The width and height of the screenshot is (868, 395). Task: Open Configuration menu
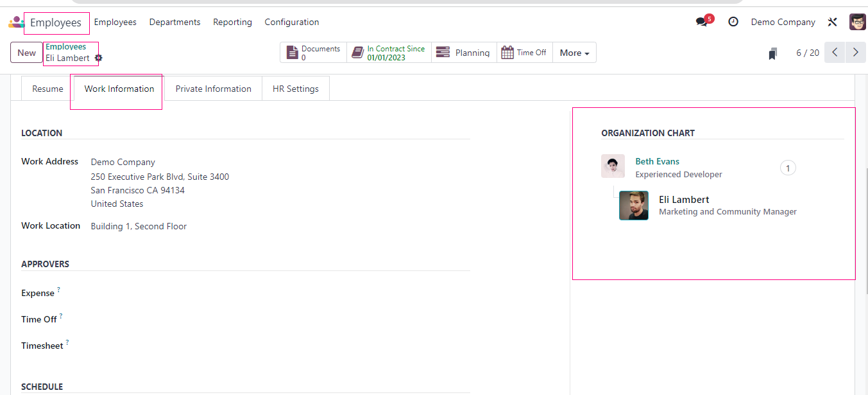click(x=292, y=22)
